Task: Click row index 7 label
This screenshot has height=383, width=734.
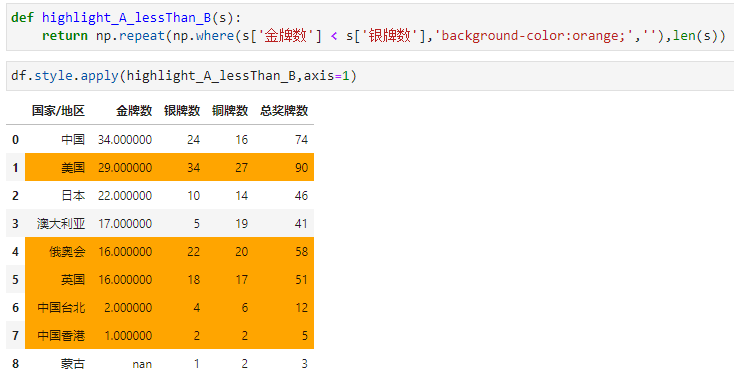Action: (x=15, y=336)
